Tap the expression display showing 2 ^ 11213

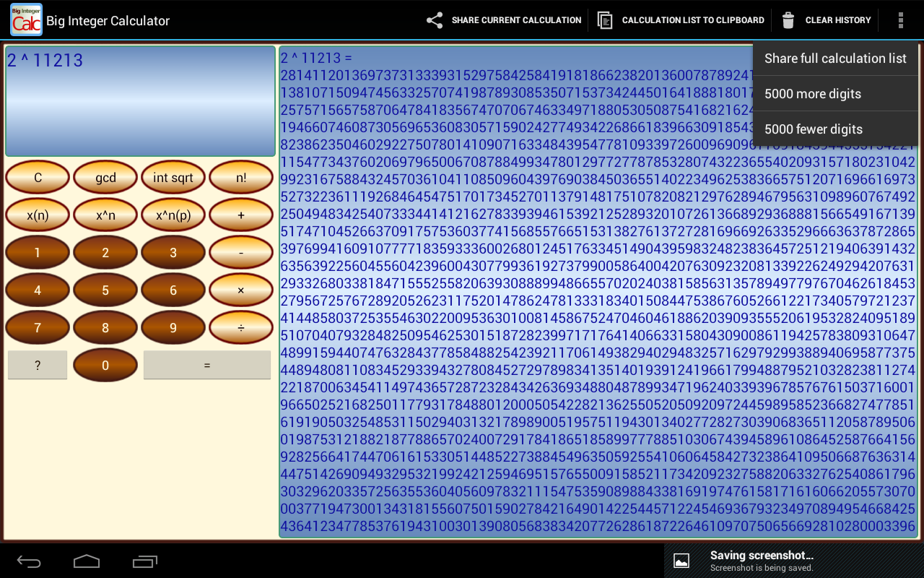pyautogui.click(x=139, y=100)
